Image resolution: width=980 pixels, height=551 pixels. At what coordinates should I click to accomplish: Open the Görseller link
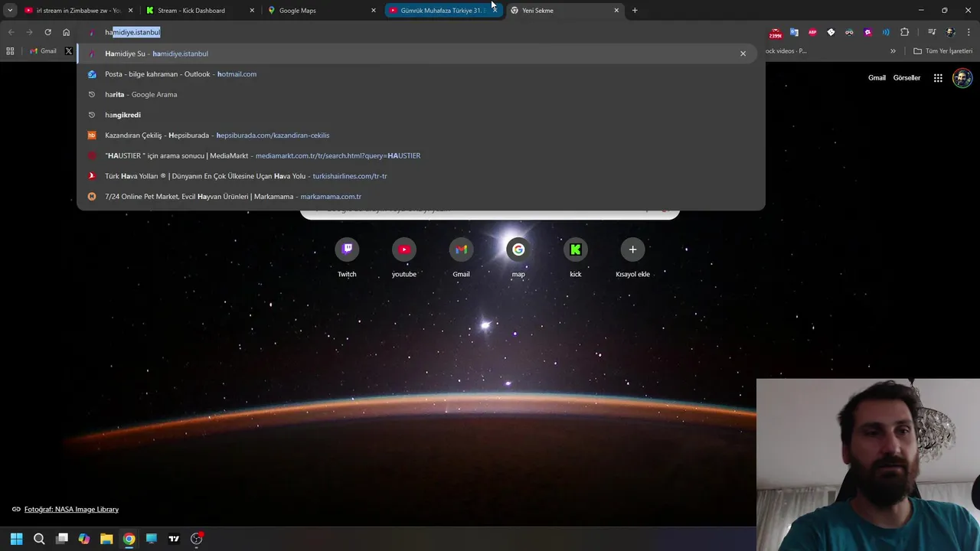[x=906, y=78]
